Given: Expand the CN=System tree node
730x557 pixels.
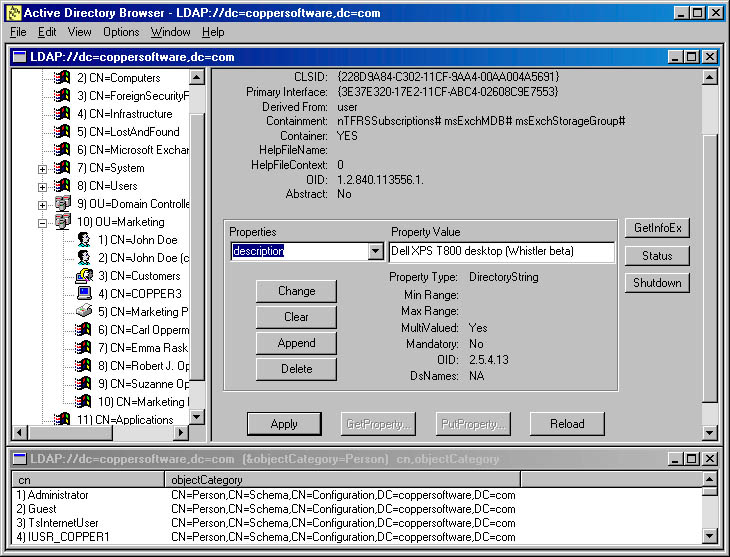Looking at the screenshot, I should click(42, 168).
